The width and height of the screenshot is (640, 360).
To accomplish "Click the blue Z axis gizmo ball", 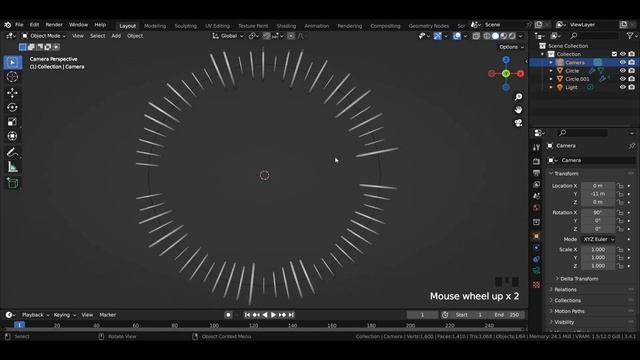I will (506, 60).
